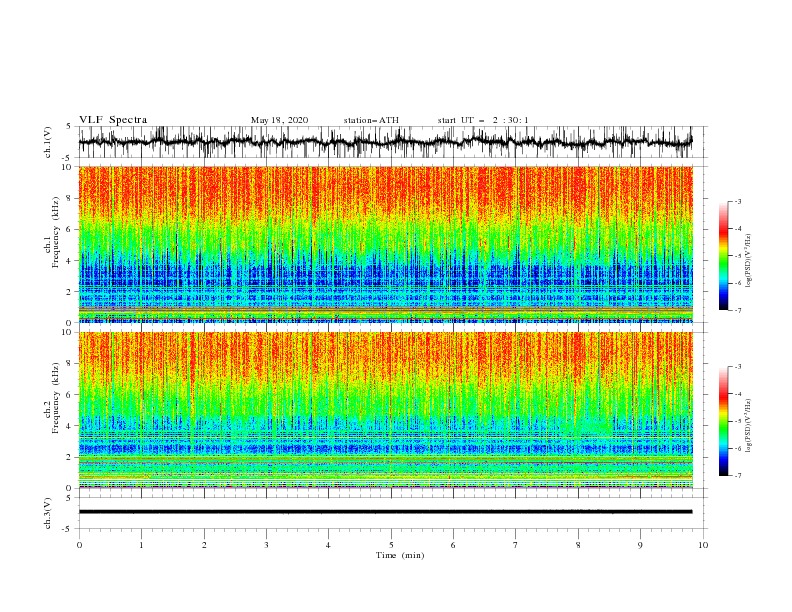Click the ch.1(V) axis label

(x=48, y=142)
